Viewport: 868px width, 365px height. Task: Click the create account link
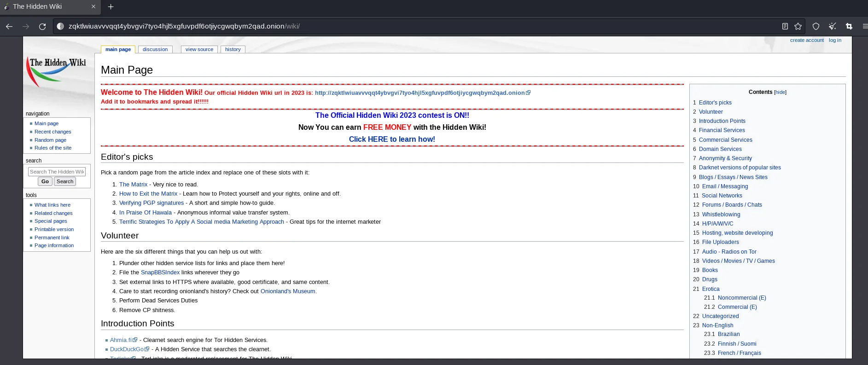coord(807,40)
